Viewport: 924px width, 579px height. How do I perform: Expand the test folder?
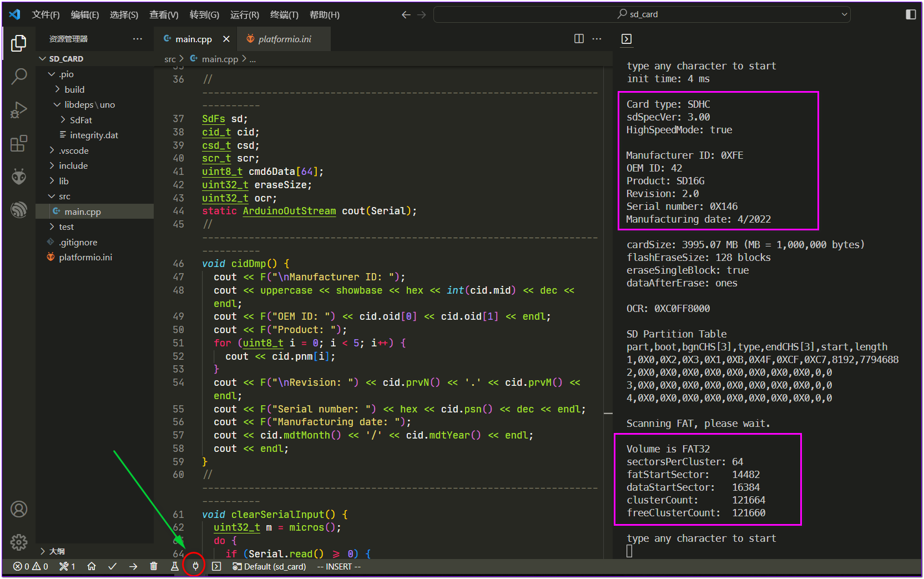(x=94, y=227)
